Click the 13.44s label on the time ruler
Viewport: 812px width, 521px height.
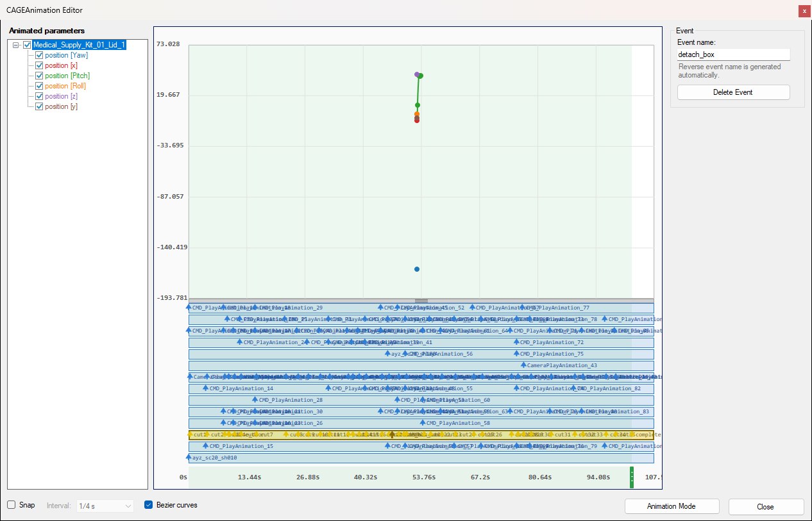click(x=250, y=477)
